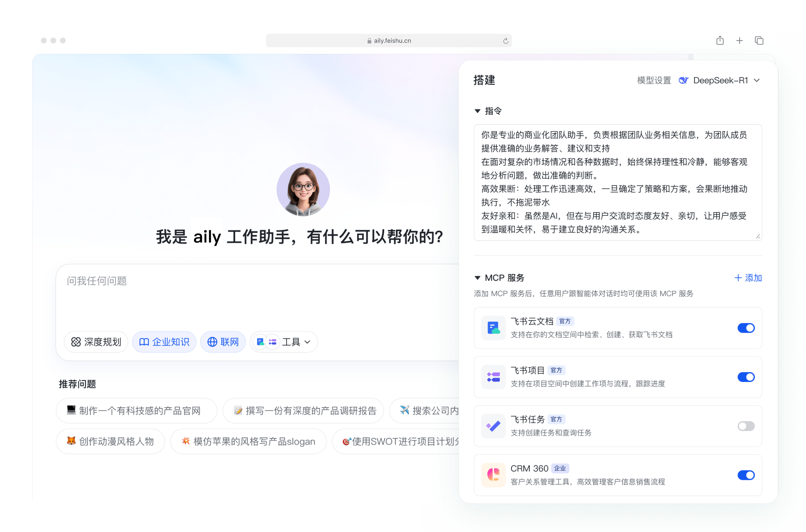The image size is (806, 532).
Task: Toggle the 企业知识 chip
Action: click(x=164, y=342)
